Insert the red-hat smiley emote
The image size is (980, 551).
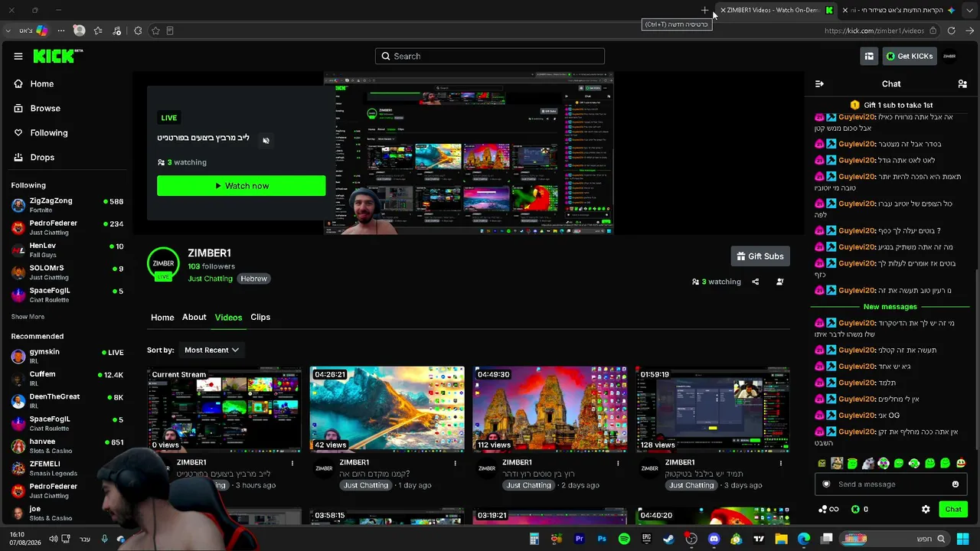[x=960, y=463]
